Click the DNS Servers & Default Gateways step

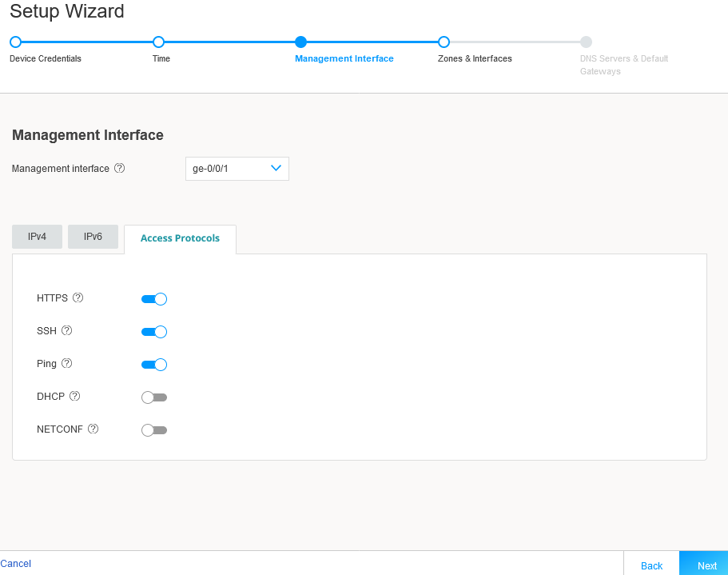coord(586,42)
